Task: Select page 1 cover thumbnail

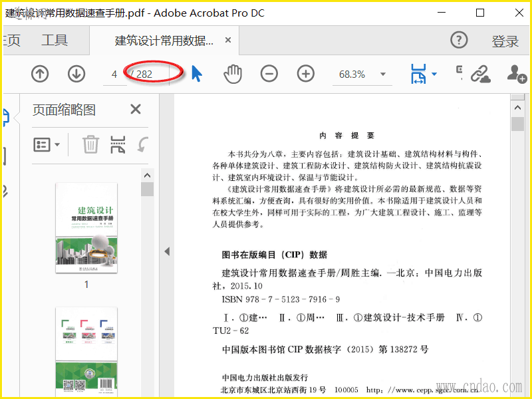Action: (x=86, y=227)
